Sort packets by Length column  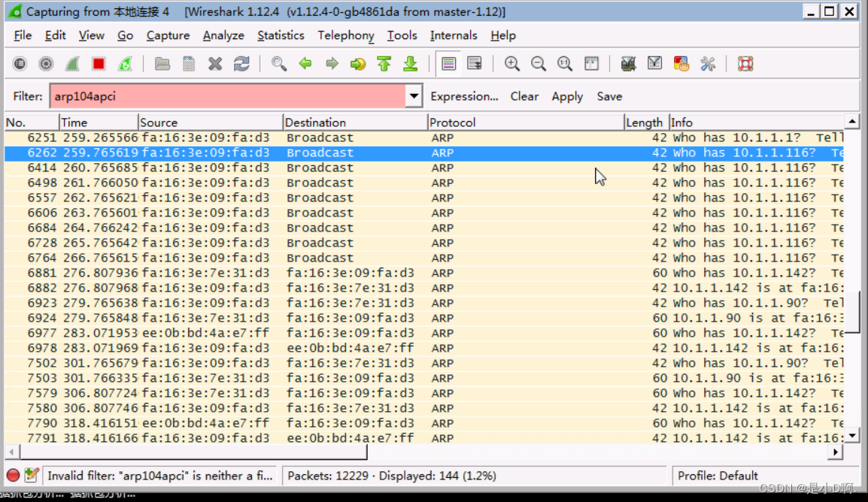coord(647,122)
